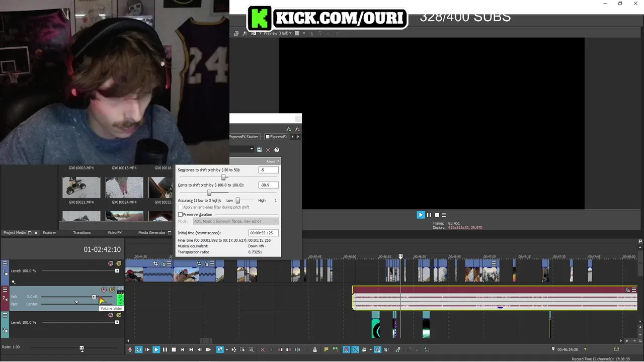
Task: Click the red Delete X in timeline toolbar
Action: click(x=263, y=349)
